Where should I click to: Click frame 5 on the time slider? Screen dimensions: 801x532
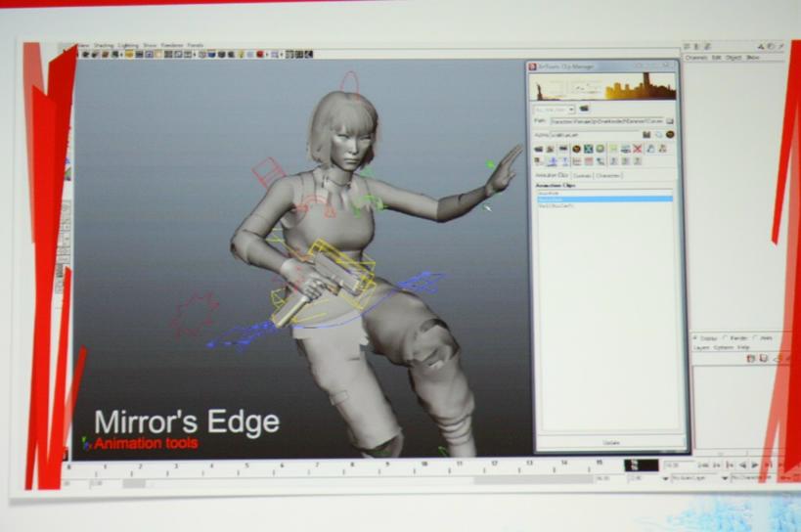point(246,466)
